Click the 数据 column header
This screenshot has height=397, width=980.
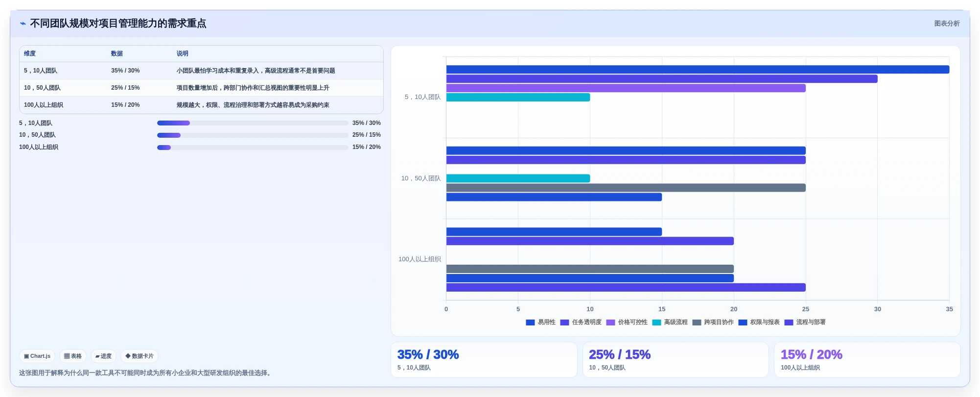tap(117, 53)
